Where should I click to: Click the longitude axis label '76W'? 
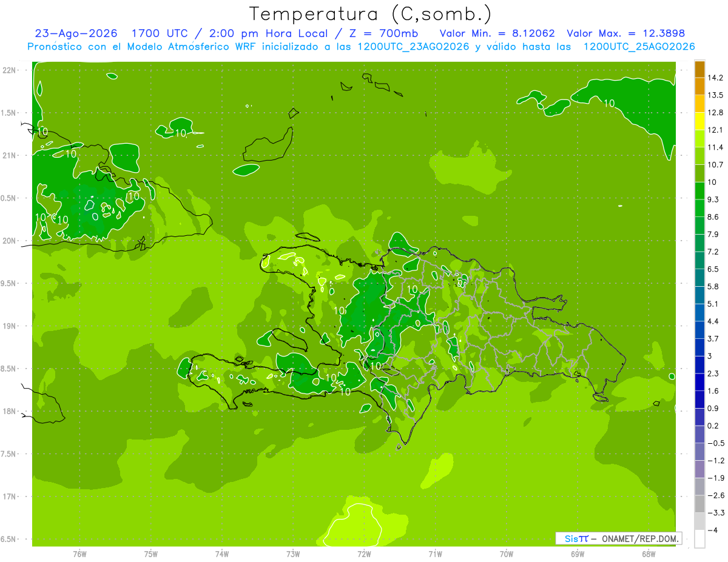tap(79, 555)
